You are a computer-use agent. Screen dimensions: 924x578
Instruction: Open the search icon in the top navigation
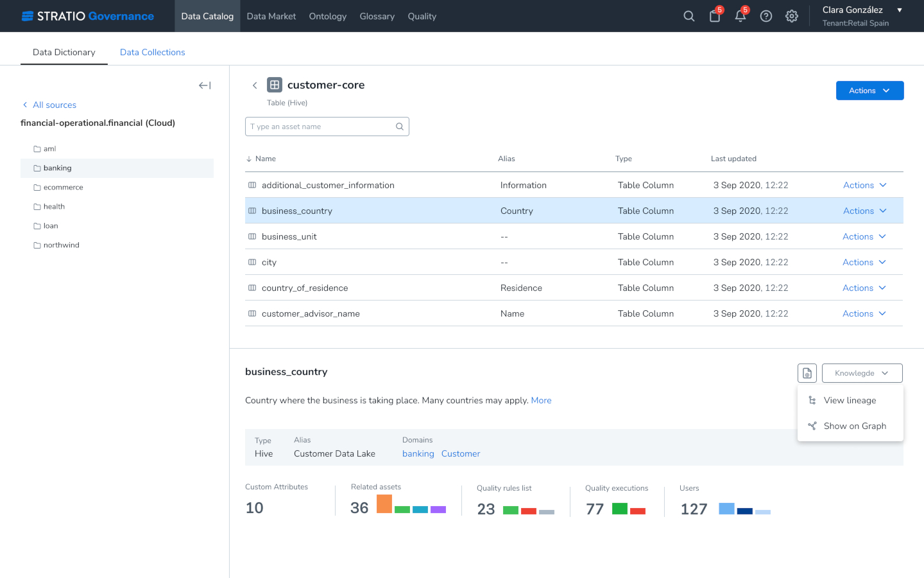689,16
